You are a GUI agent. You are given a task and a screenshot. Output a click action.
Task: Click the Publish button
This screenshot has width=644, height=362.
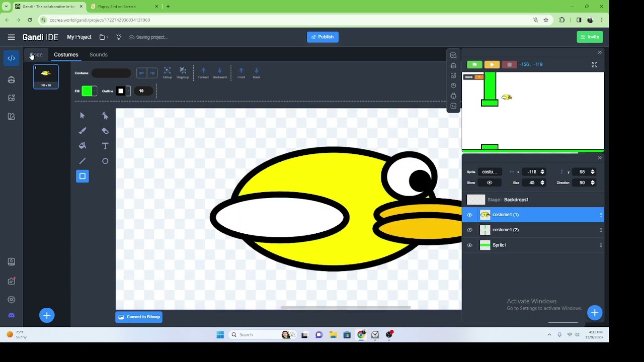(x=323, y=37)
